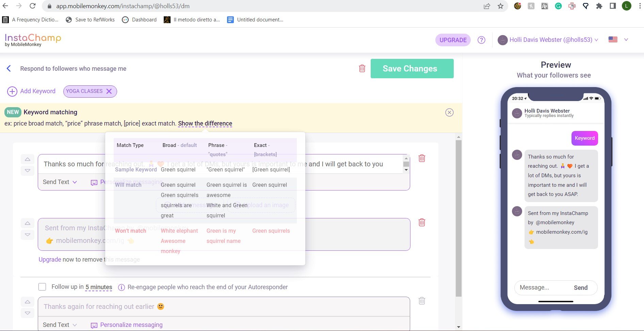Enable the Follow up checkbox
Viewport: 644px width, 331px height.
click(42, 287)
